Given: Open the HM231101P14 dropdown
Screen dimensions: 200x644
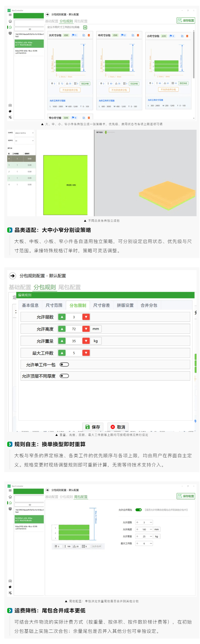Looking at the screenshot, I should [24, 133].
